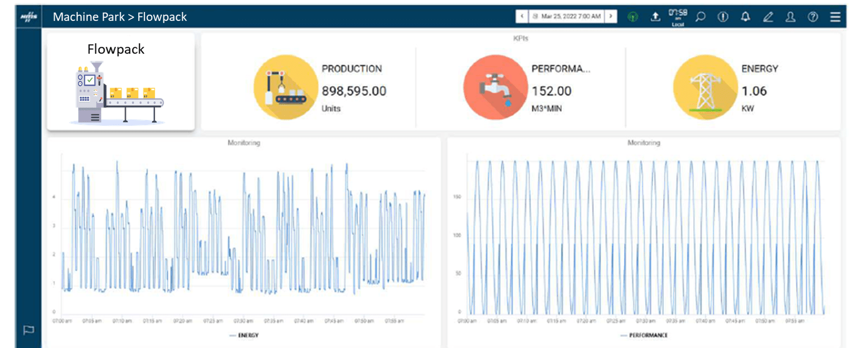Screen dimensions: 868x348
Task: Open notifications bell
Action: 745,17
